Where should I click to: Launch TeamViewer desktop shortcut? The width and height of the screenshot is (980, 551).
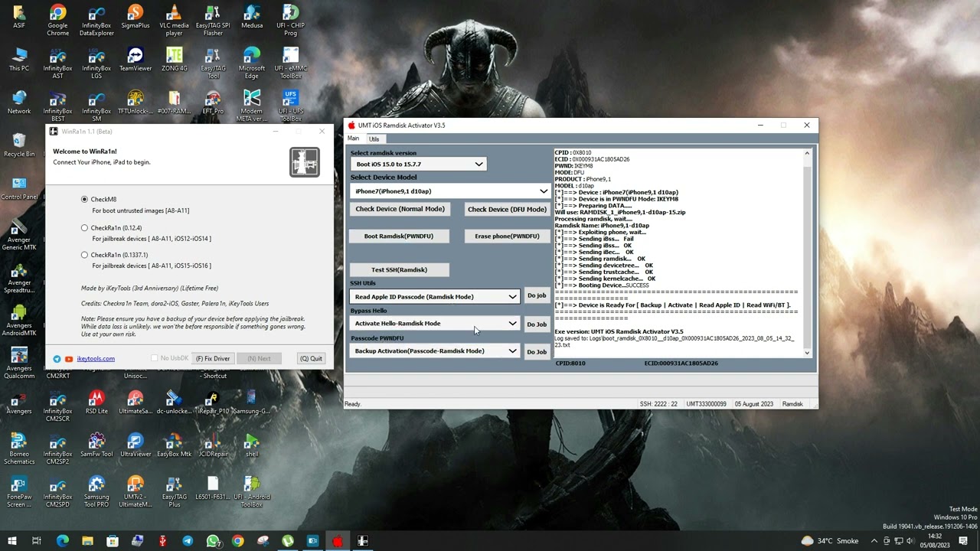(135, 60)
